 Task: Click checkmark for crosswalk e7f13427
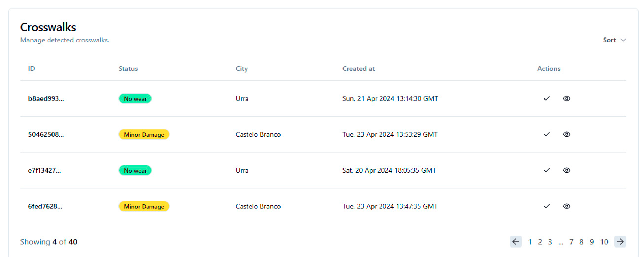(547, 170)
